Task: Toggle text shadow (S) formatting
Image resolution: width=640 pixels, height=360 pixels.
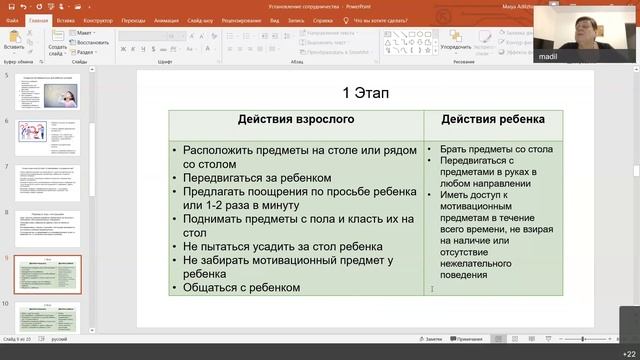Action: point(153,49)
